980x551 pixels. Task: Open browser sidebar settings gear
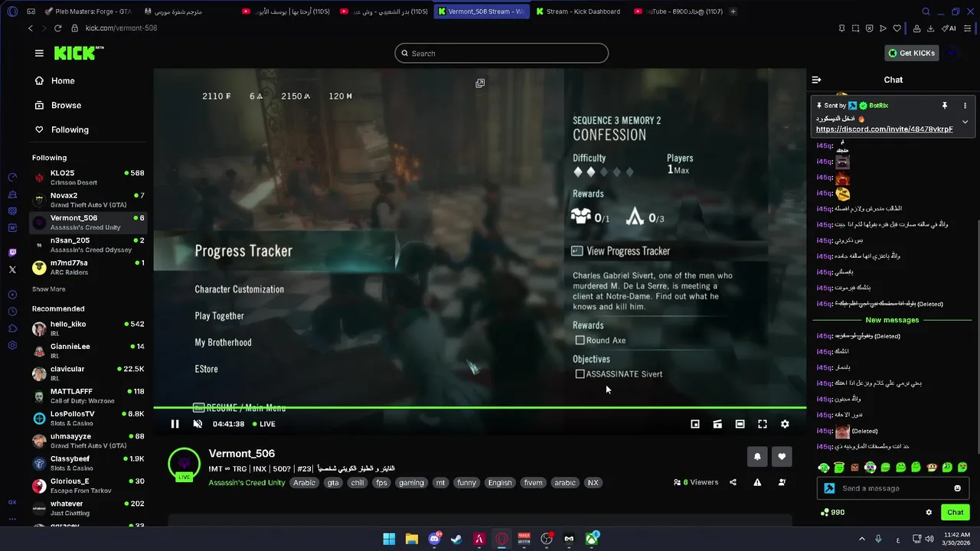12,345
